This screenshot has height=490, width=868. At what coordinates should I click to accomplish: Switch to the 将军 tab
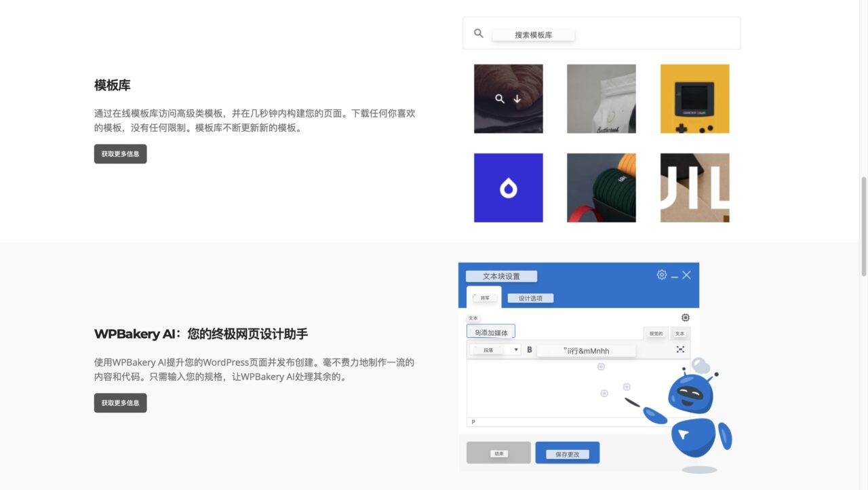484,297
